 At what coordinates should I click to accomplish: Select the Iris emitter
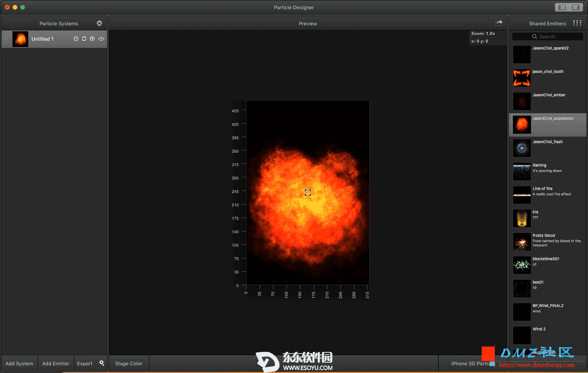point(548,218)
